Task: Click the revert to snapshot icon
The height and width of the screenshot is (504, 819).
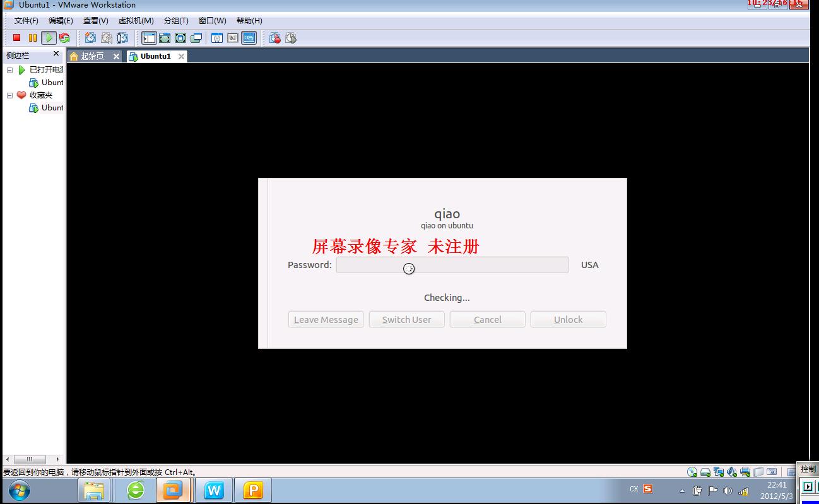Action: 107,38
